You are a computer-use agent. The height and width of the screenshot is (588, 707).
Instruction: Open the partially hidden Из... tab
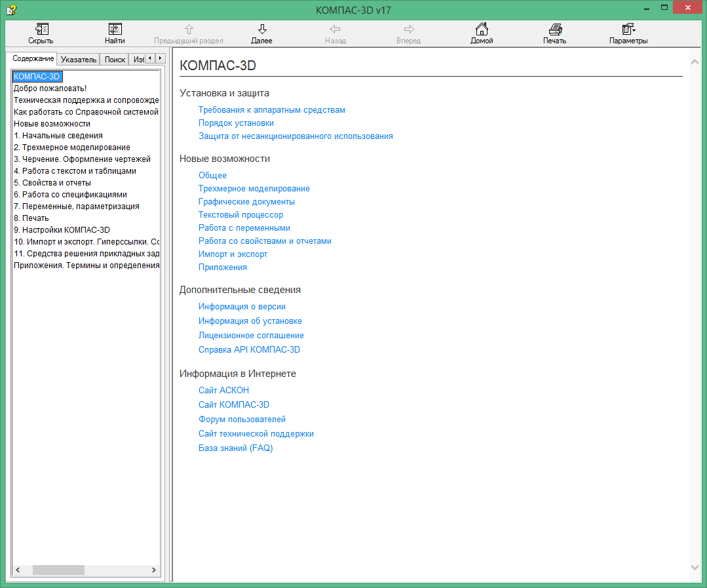coord(138,60)
